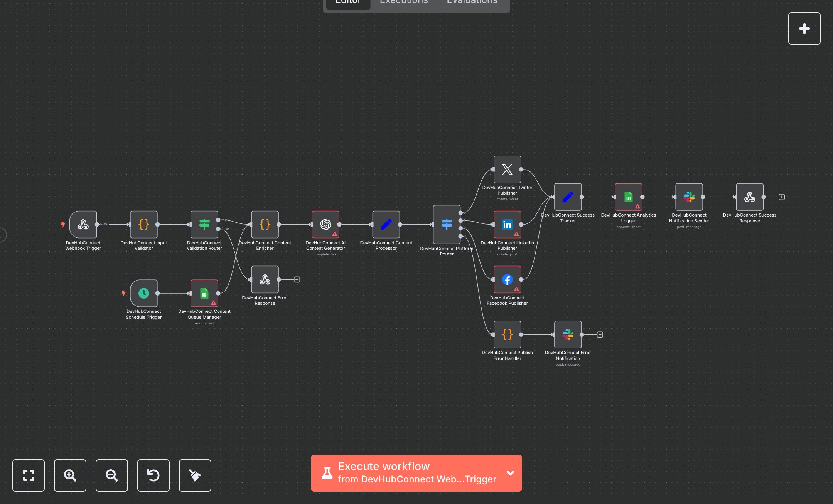833x504 pixels.
Task: Zoom in on the canvas
Action: click(x=70, y=475)
